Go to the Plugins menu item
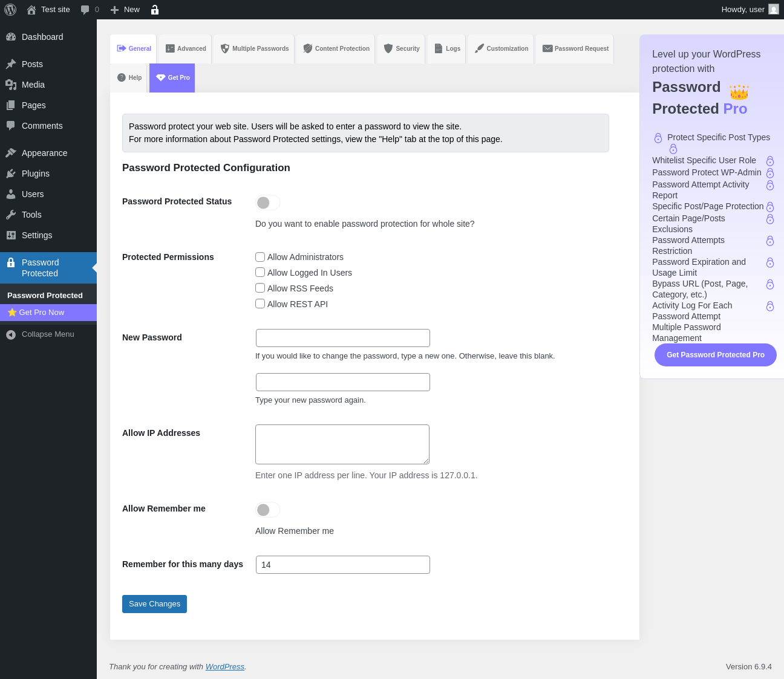 click(48, 174)
